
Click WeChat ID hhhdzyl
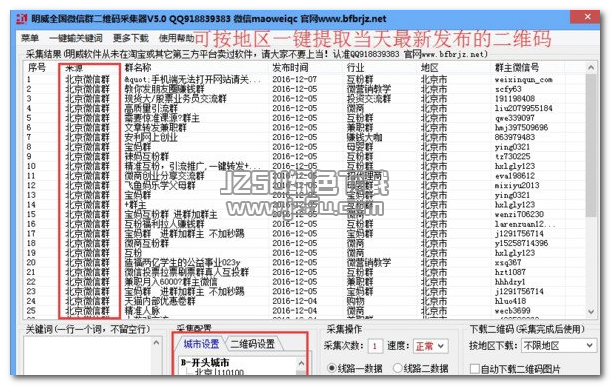[510, 282]
